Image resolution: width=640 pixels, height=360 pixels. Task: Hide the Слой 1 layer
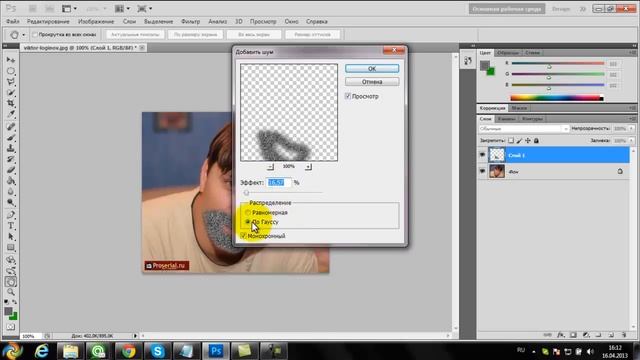tap(482, 155)
